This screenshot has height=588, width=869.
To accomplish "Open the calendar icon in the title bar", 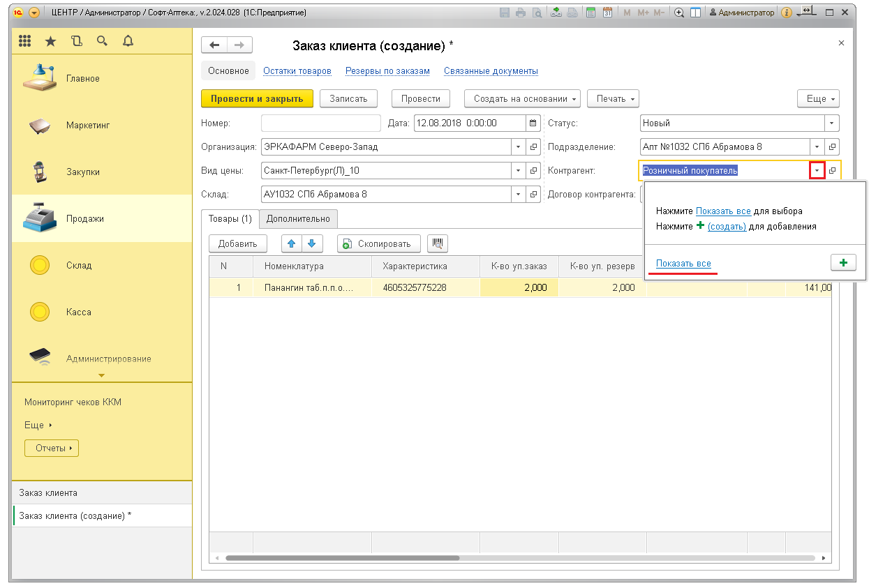I will point(607,13).
